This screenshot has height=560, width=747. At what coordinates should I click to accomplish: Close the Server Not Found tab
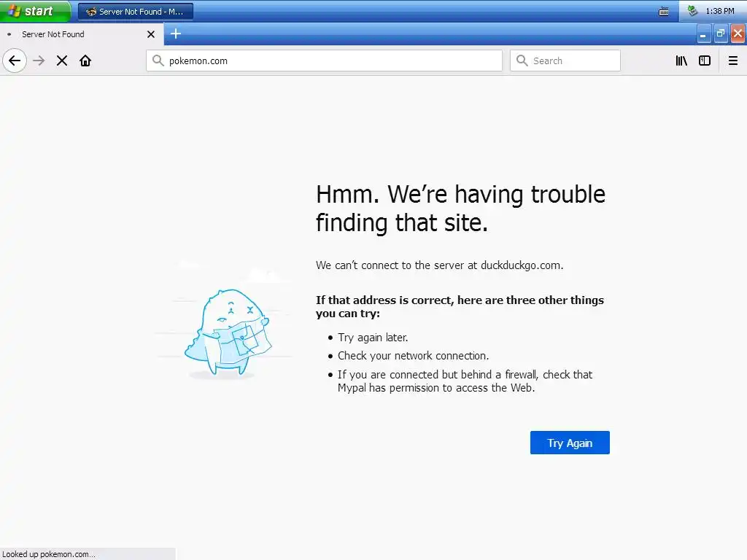pos(151,34)
